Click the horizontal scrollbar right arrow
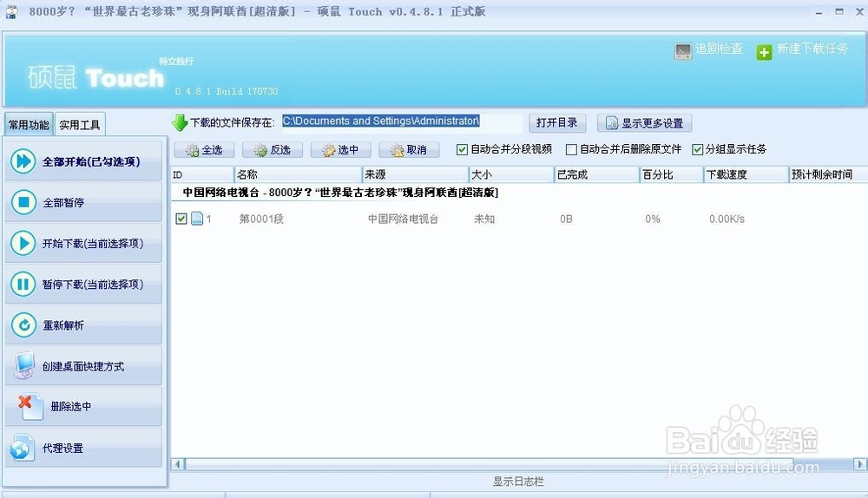This screenshot has width=868, height=498. (859, 464)
